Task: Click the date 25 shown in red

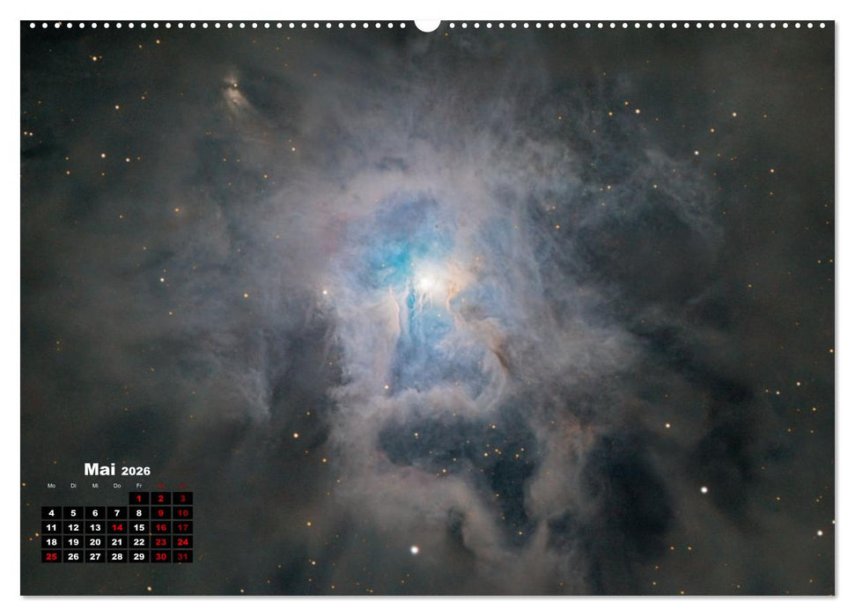Action: [x=52, y=556]
